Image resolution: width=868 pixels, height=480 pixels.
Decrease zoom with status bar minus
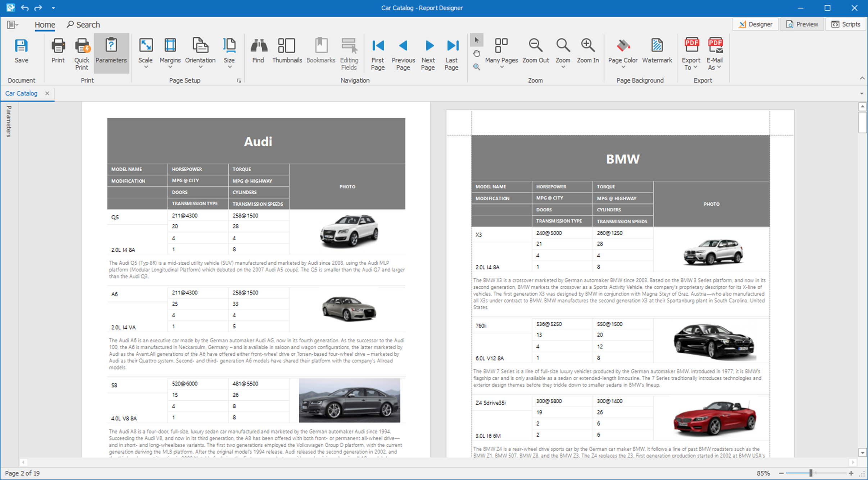[781, 473]
